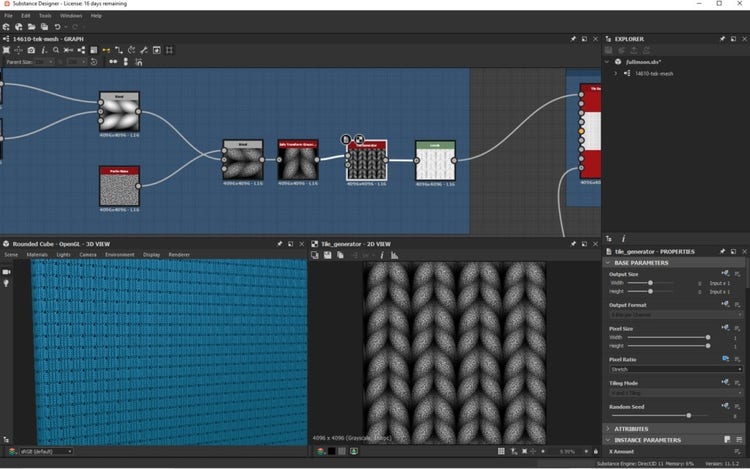Click the 2D View save image icon
The width and height of the screenshot is (750, 469).
(328, 255)
